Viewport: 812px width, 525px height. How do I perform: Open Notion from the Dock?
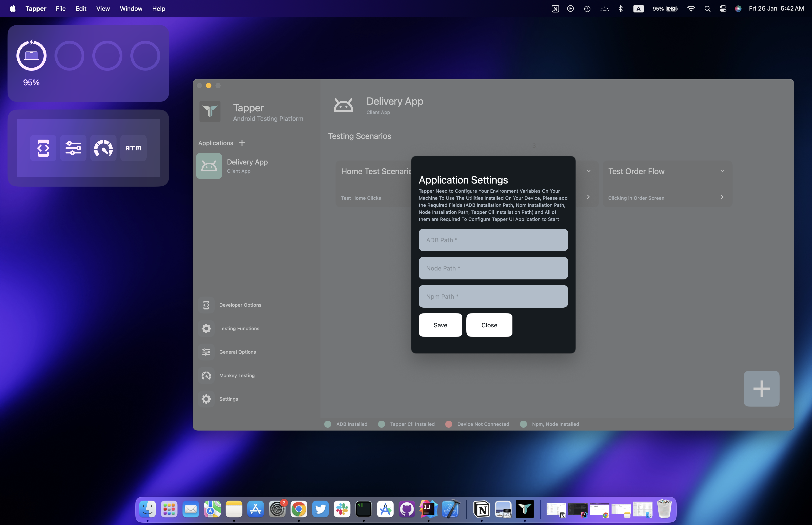point(481,509)
